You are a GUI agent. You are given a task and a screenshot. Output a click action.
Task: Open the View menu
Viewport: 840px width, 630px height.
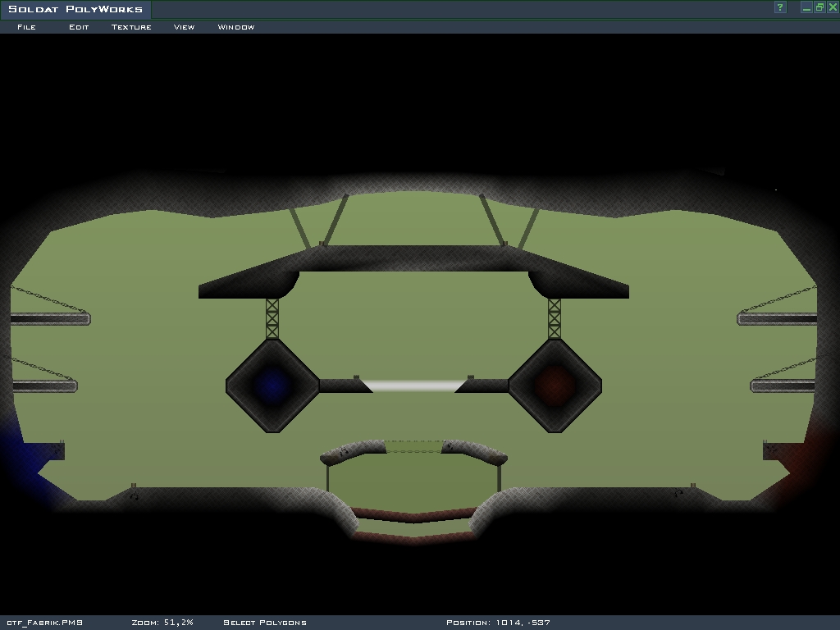[x=184, y=27]
